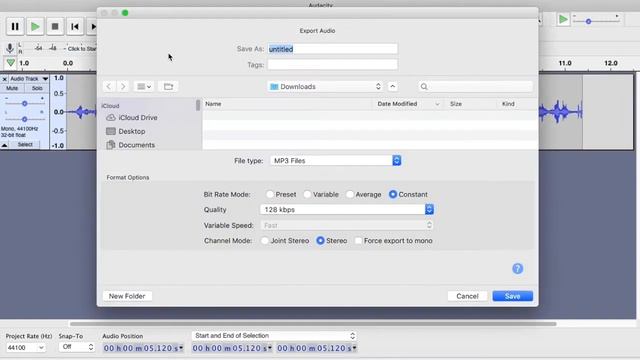Click the search field in the dialog
Screen dimensions: 640x360
tap(476, 87)
